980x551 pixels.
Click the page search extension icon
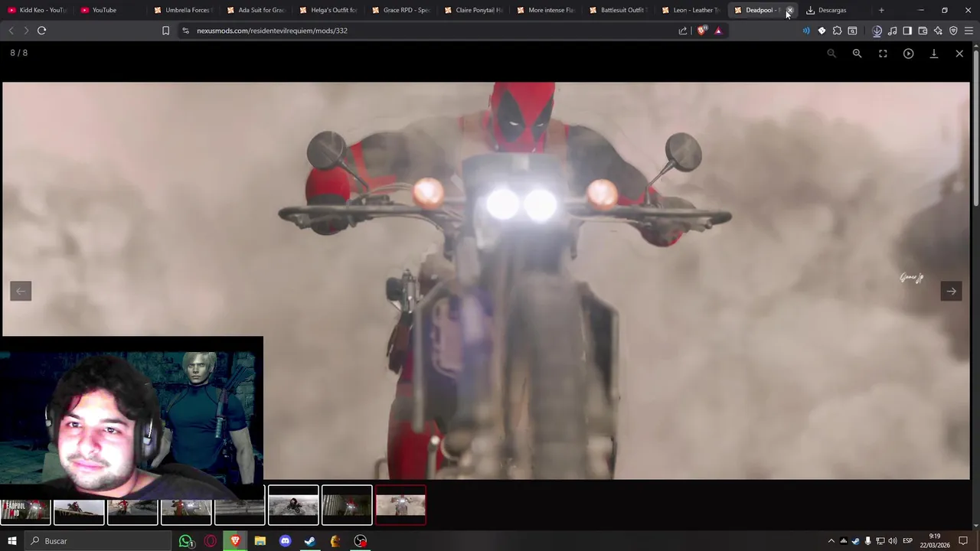pyautogui.click(x=852, y=31)
